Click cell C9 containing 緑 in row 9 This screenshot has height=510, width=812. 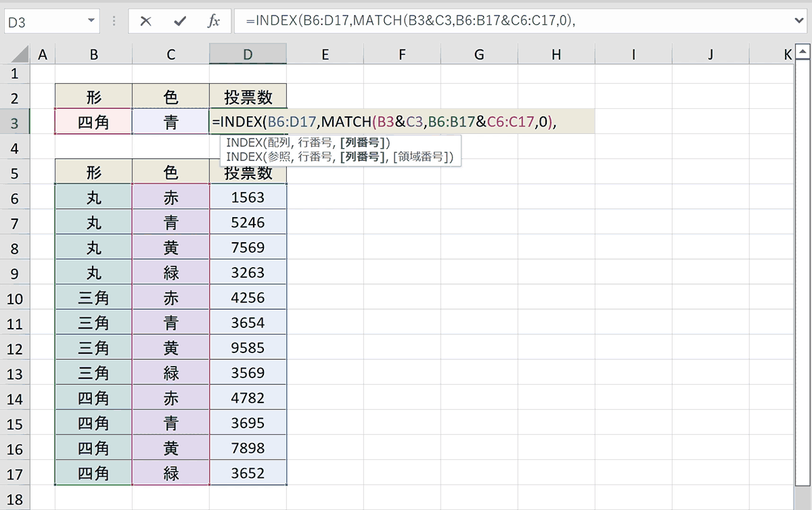(x=171, y=273)
